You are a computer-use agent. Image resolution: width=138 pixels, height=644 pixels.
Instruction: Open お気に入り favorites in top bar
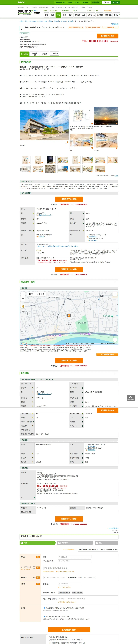point(61,2)
